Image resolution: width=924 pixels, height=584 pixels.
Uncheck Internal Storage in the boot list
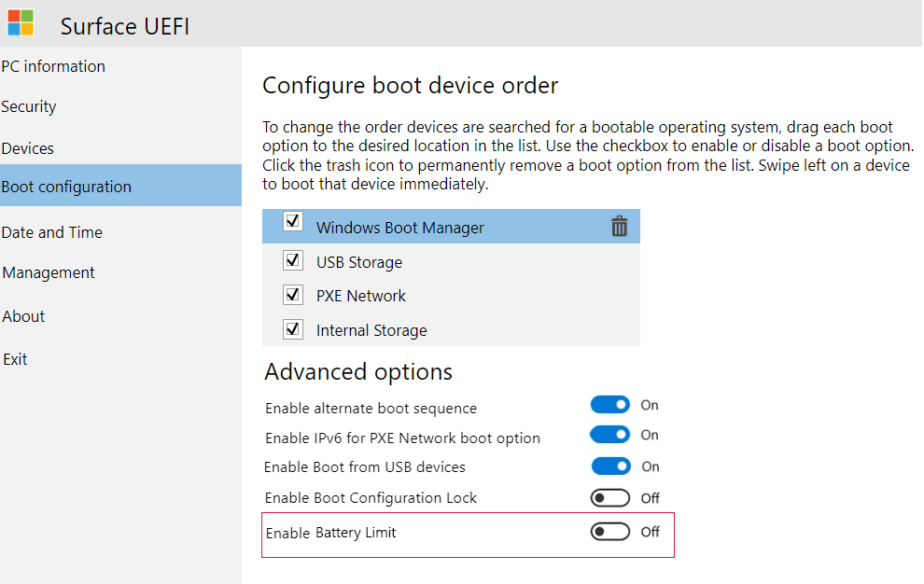292,328
